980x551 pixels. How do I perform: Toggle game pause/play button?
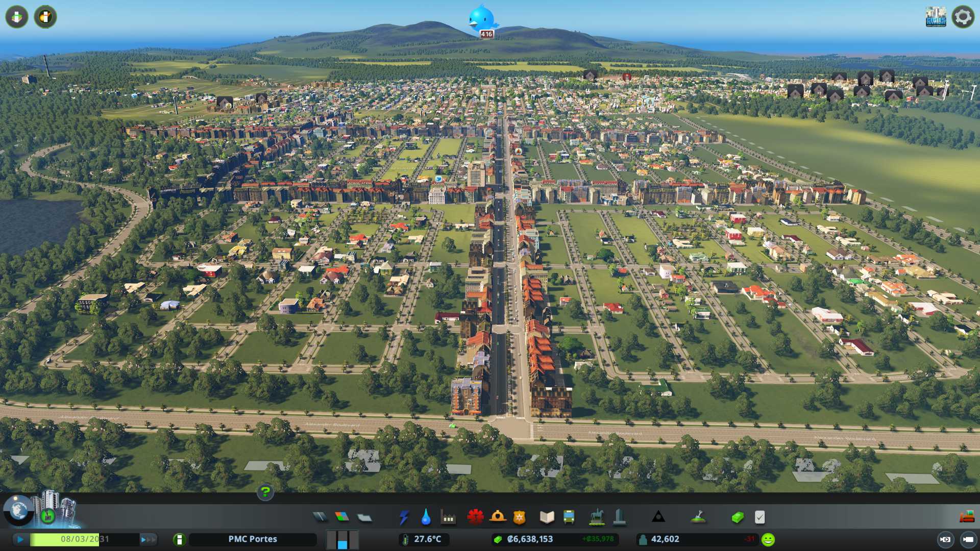point(20,539)
